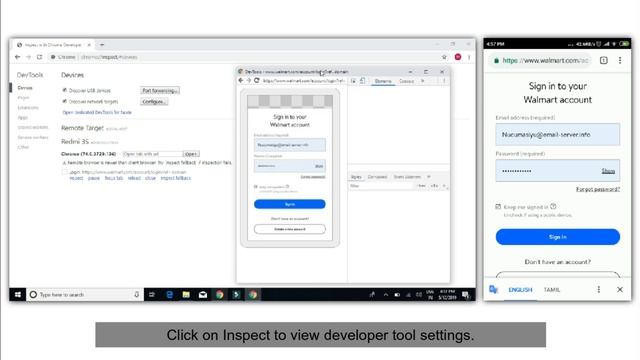The image size is (640, 360).
Task: Click the element picker icon in DevTools
Action: 353,81
